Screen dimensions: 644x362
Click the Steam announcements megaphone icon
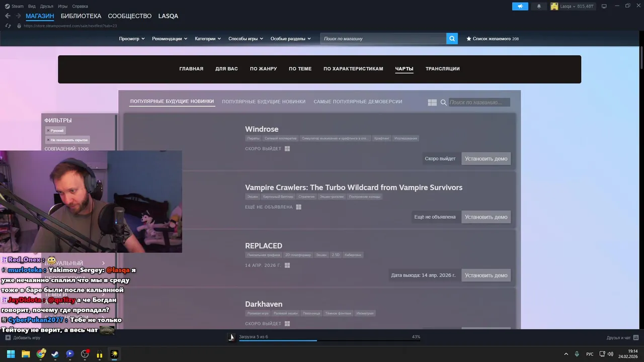520,6
